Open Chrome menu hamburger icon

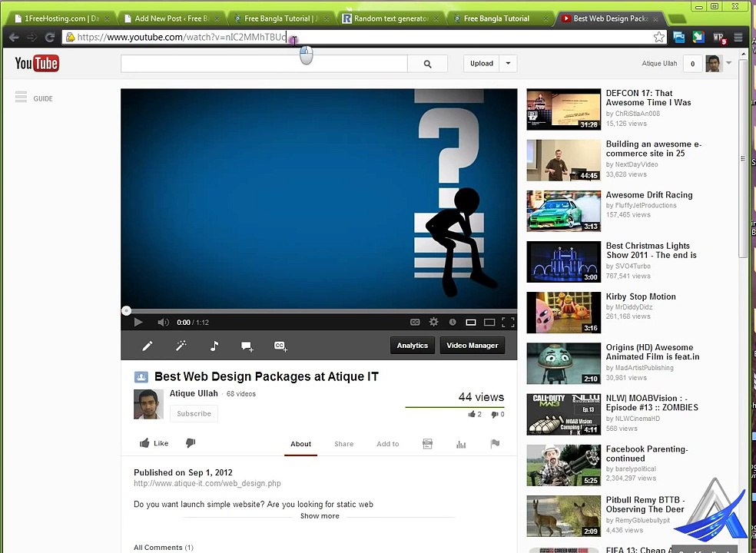pos(738,37)
